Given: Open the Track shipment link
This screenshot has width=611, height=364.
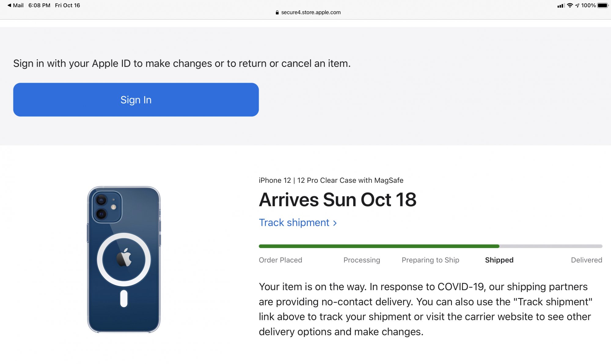Looking at the screenshot, I should [x=294, y=223].
